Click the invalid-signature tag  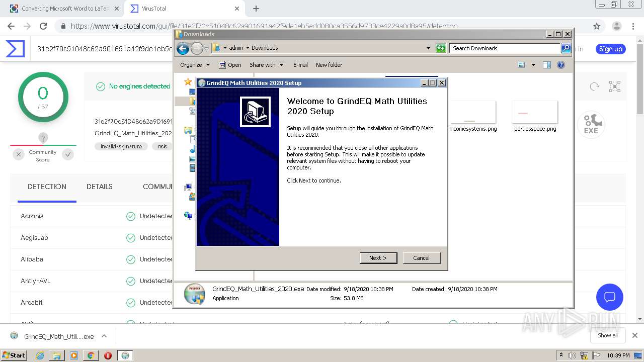point(121,146)
